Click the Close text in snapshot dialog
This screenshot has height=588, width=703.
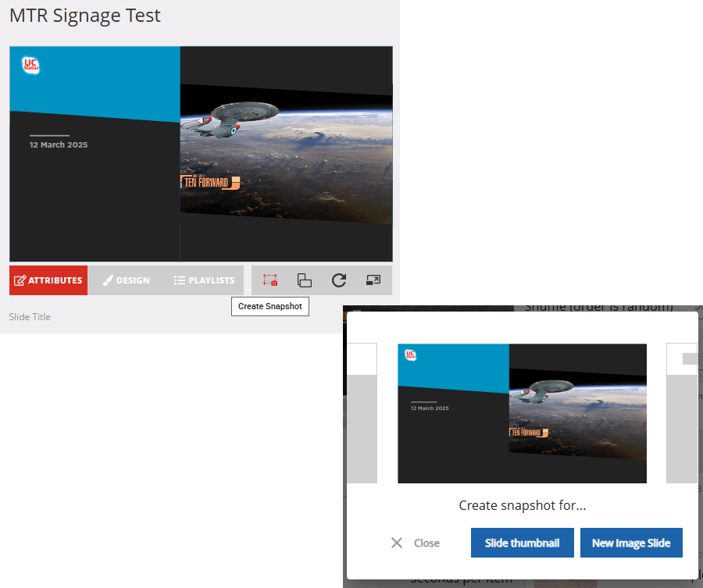[426, 543]
